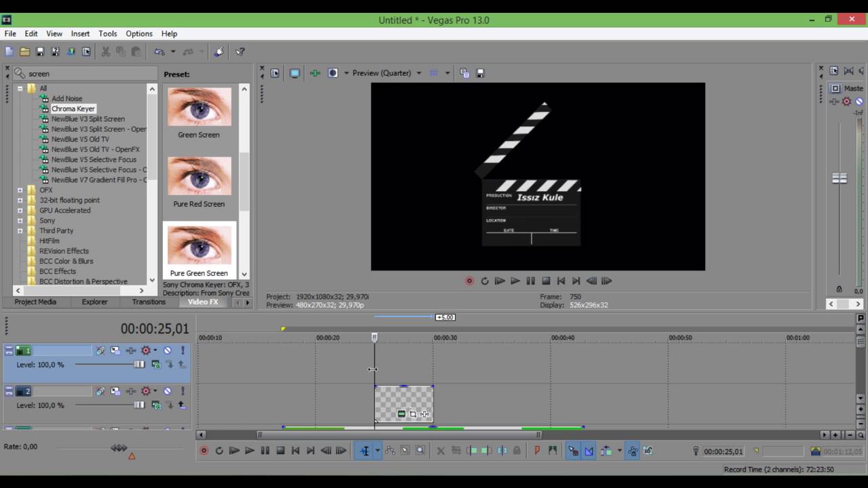Solo video track 2

(x=182, y=391)
